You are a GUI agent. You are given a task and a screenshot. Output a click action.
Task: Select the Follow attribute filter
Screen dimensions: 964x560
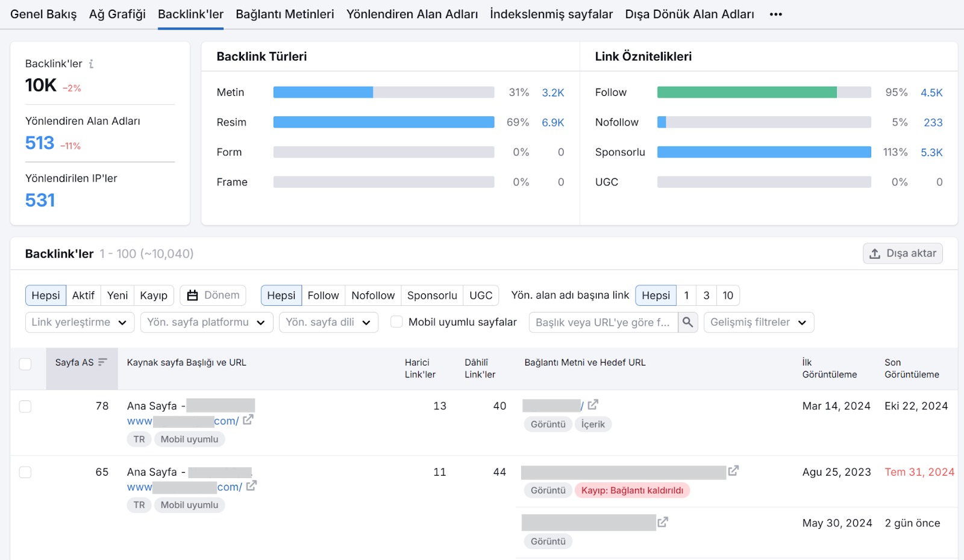tap(323, 296)
